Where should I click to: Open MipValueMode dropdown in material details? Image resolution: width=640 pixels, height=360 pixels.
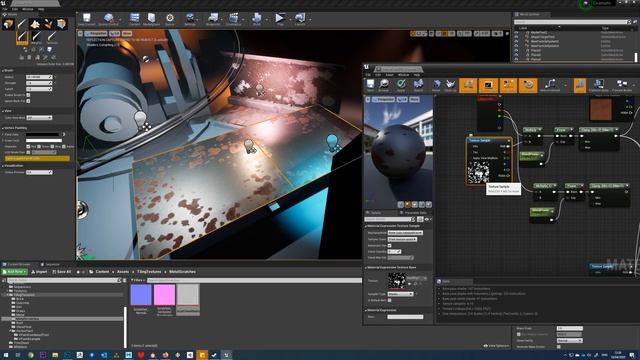coord(405,233)
